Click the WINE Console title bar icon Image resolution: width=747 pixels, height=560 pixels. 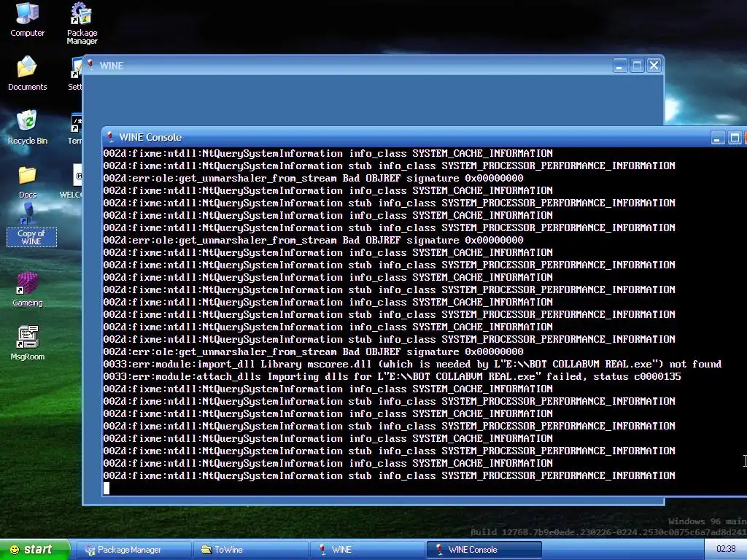[110, 137]
